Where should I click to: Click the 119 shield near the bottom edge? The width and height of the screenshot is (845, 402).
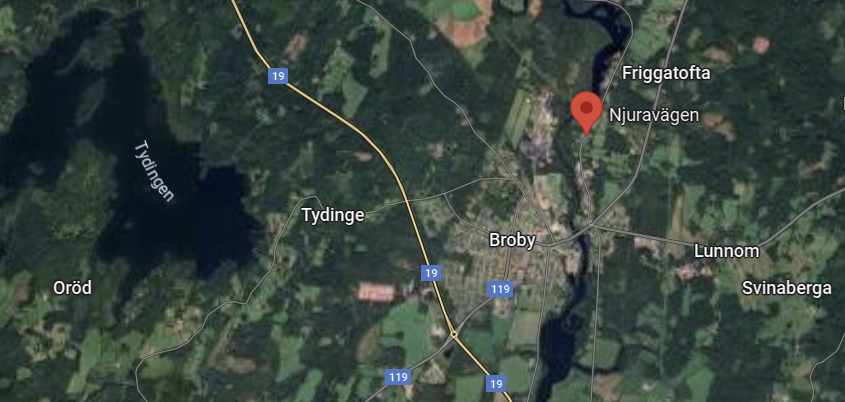[398, 377]
